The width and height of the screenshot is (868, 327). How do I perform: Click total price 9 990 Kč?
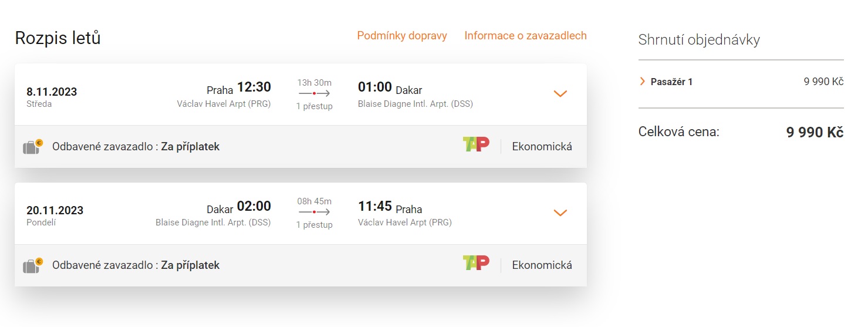click(815, 133)
